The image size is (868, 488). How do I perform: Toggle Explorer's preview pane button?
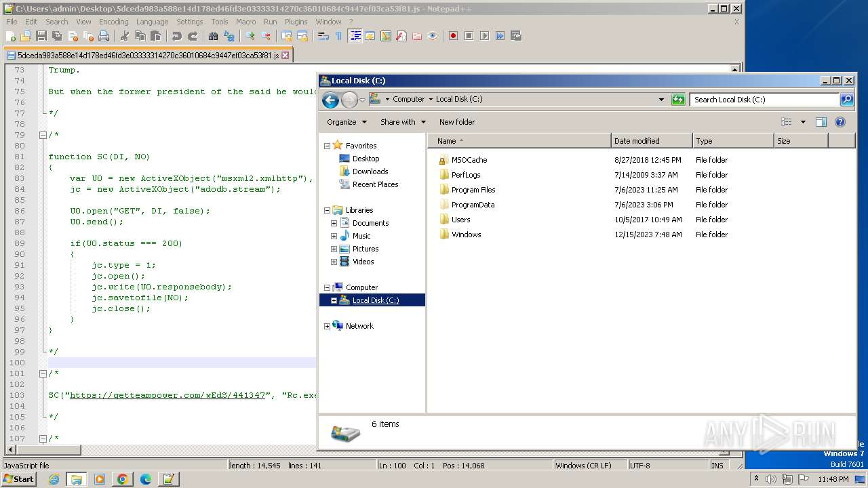tap(821, 122)
